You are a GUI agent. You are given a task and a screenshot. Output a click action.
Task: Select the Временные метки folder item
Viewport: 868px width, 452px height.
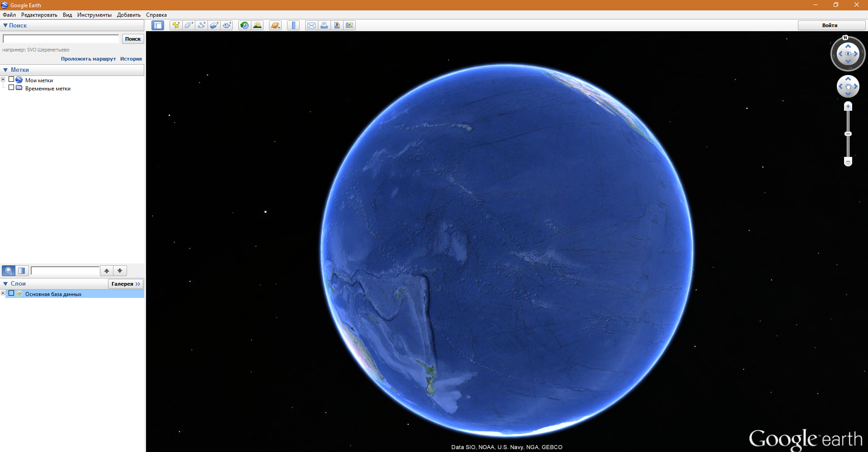[x=48, y=89]
